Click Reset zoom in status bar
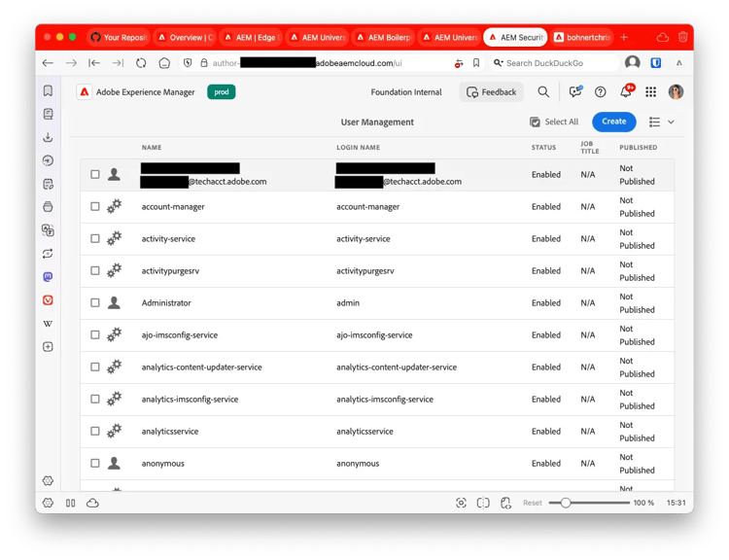 [x=533, y=503]
